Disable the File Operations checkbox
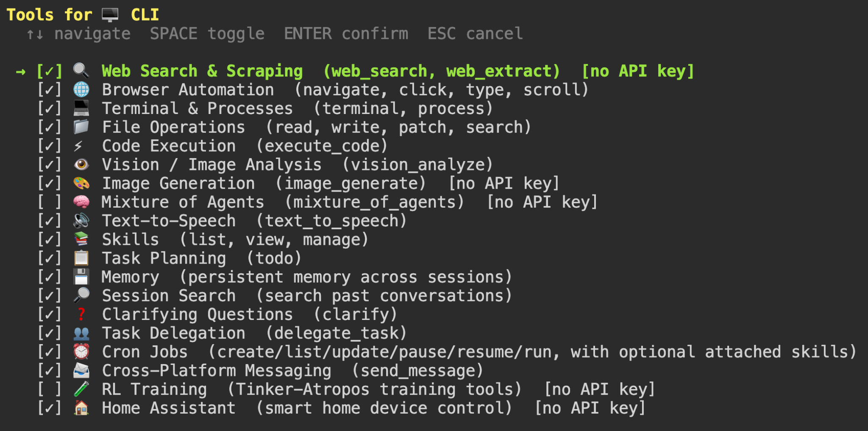The width and height of the screenshot is (868, 431). click(50, 127)
